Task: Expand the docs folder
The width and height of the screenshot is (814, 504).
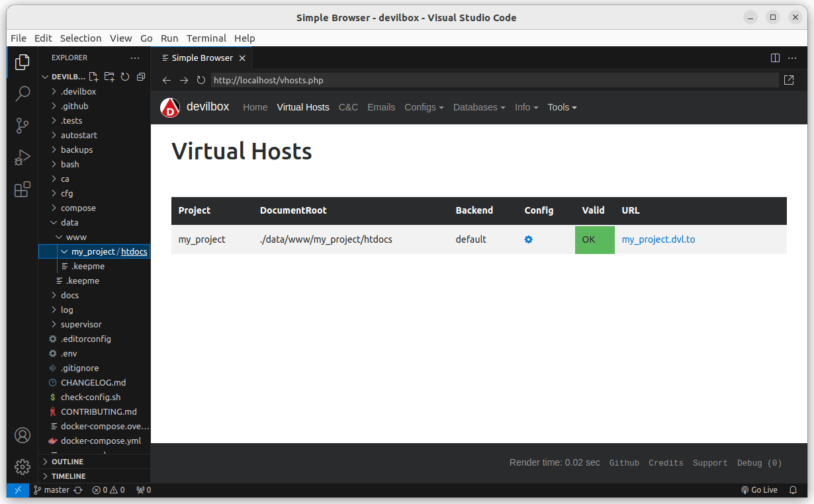Action: (x=69, y=295)
